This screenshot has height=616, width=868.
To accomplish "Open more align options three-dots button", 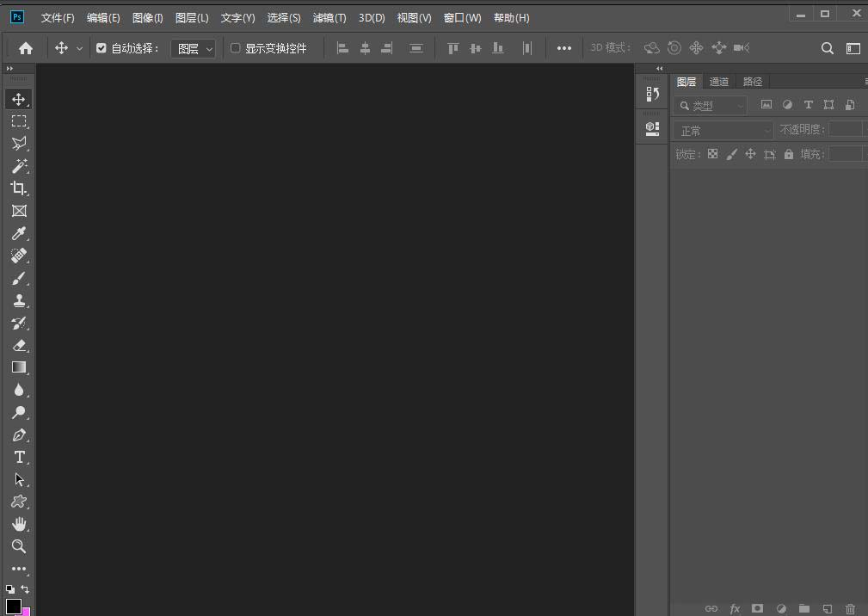I will pyautogui.click(x=564, y=48).
